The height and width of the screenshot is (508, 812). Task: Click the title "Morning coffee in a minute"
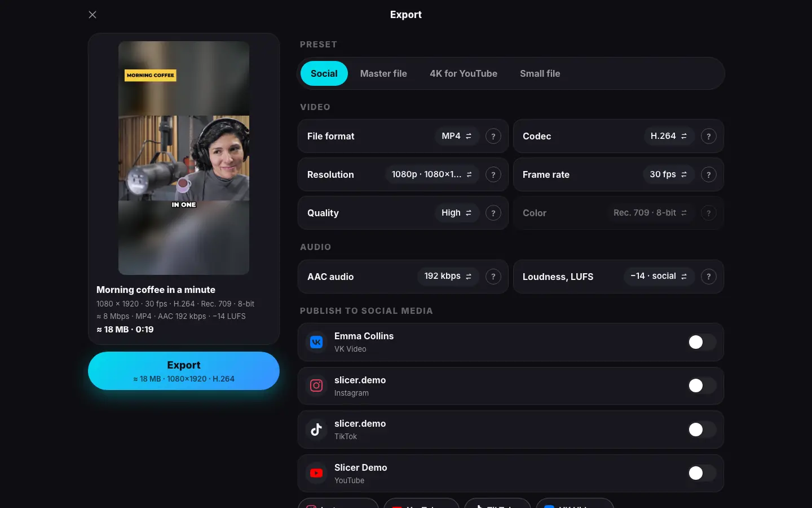[156, 290]
